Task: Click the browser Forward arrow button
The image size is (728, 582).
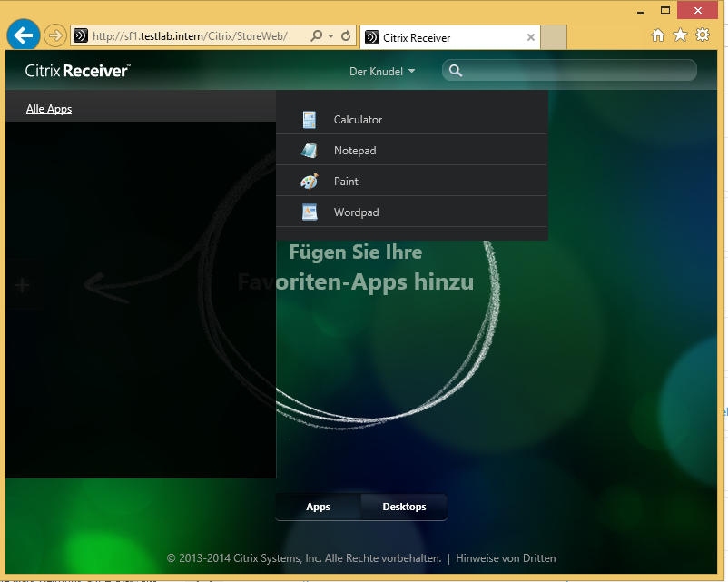Action: [55, 35]
